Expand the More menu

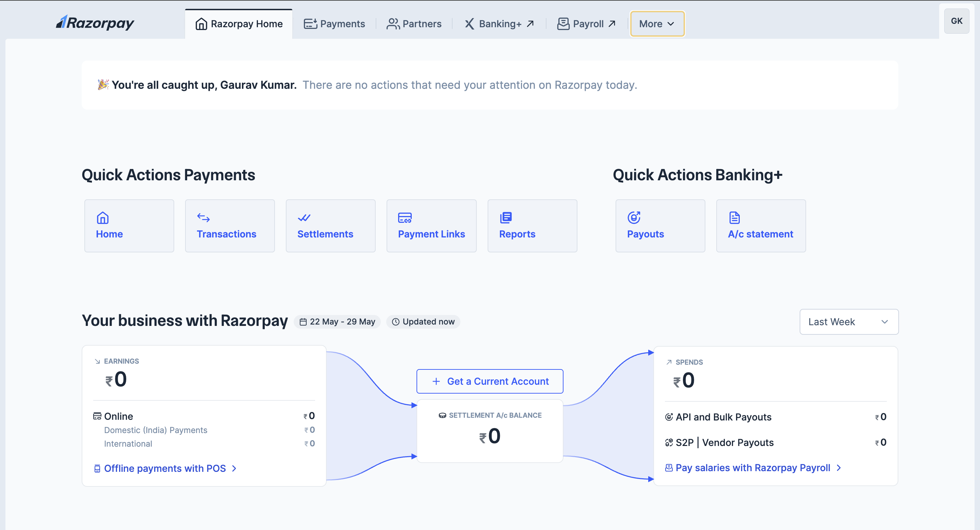click(657, 24)
